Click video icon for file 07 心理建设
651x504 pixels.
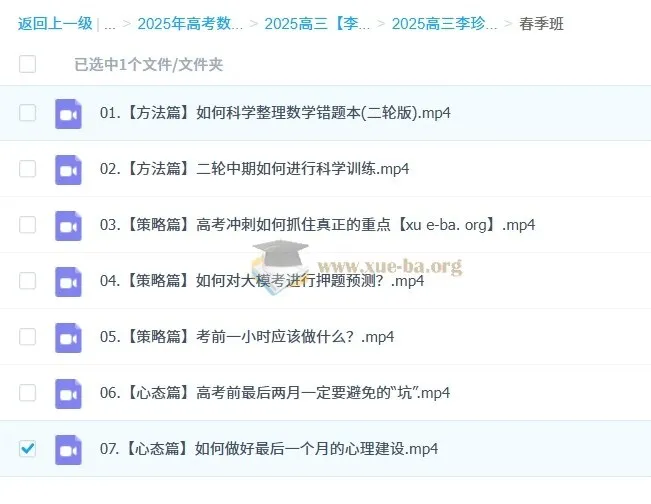point(68,449)
